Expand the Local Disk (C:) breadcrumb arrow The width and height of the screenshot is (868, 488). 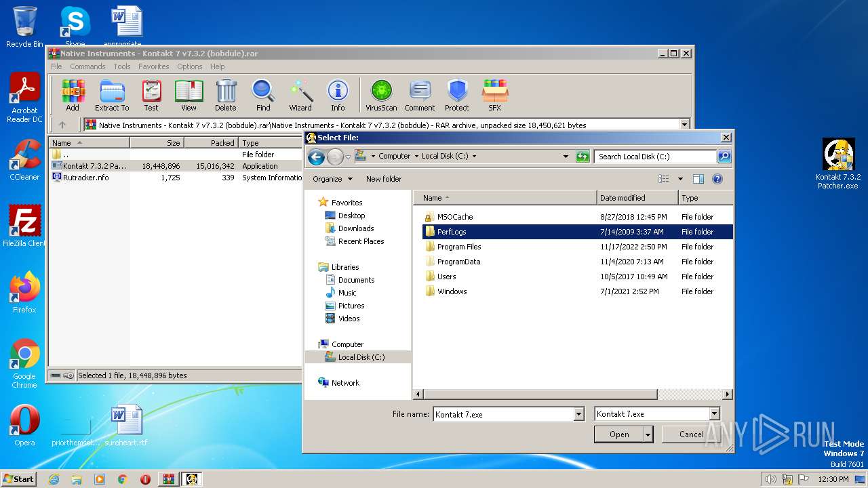[474, 156]
